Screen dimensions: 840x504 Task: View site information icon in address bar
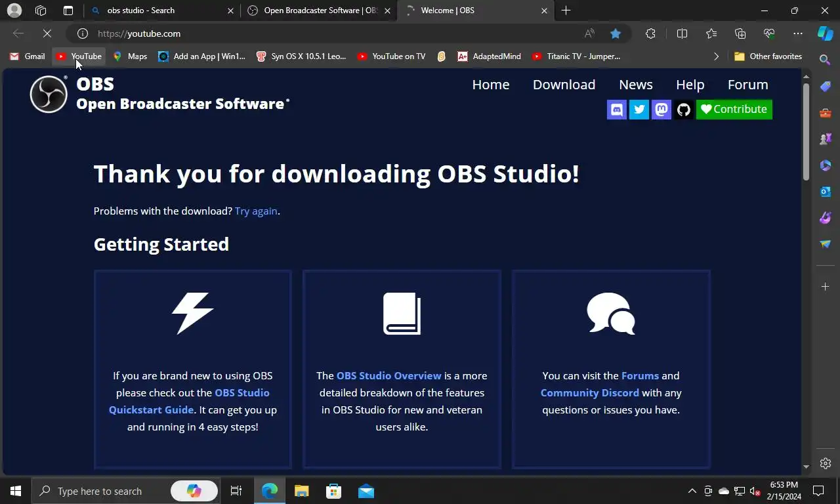[83, 33]
